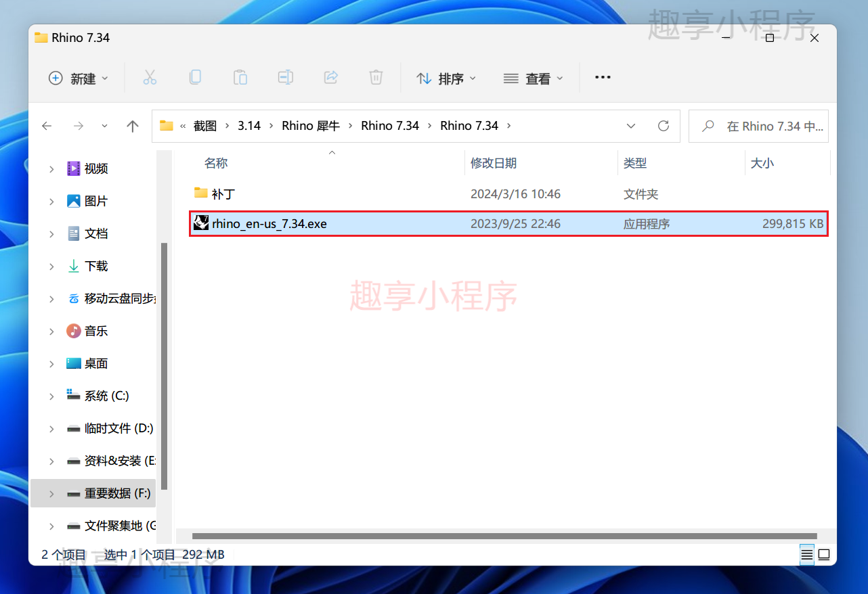Click the Copy icon in toolbar
The height and width of the screenshot is (594, 868).
(195, 78)
